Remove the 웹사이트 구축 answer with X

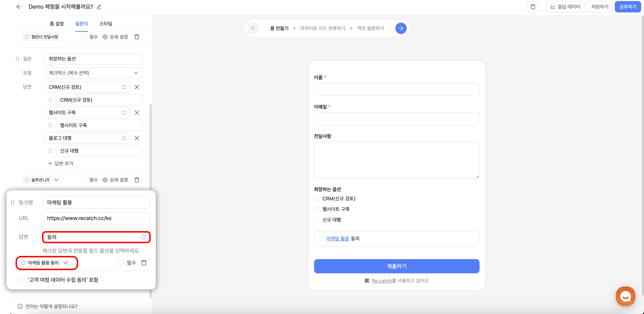pos(137,113)
